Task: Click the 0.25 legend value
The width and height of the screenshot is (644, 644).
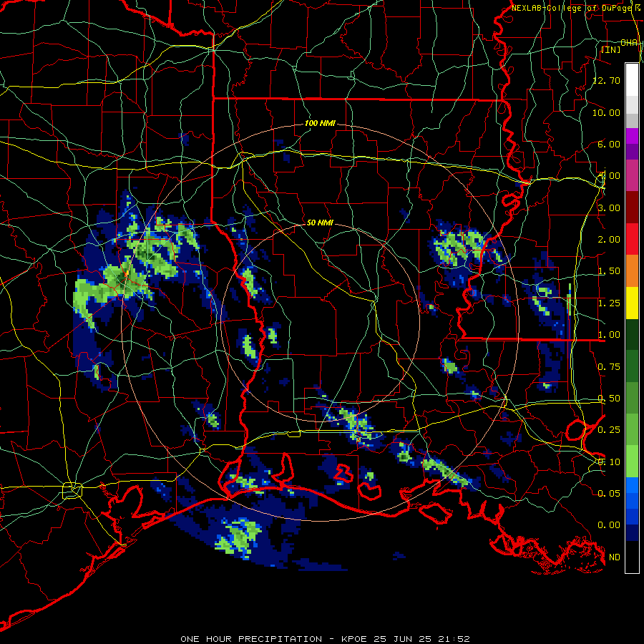Action: coord(609,430)
